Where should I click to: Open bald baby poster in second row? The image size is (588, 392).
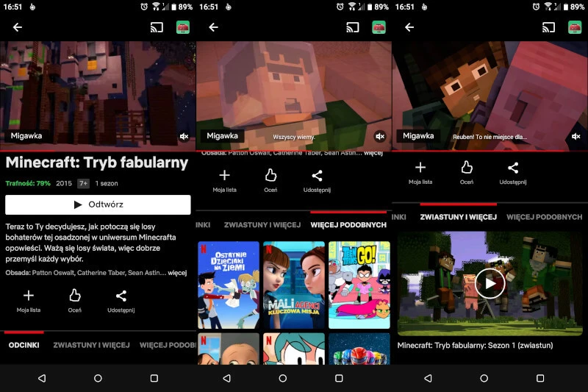[229, 349]
